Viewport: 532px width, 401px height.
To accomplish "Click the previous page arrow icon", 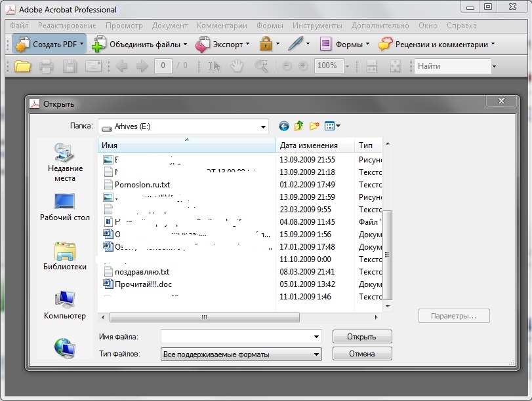I will 121,66.
